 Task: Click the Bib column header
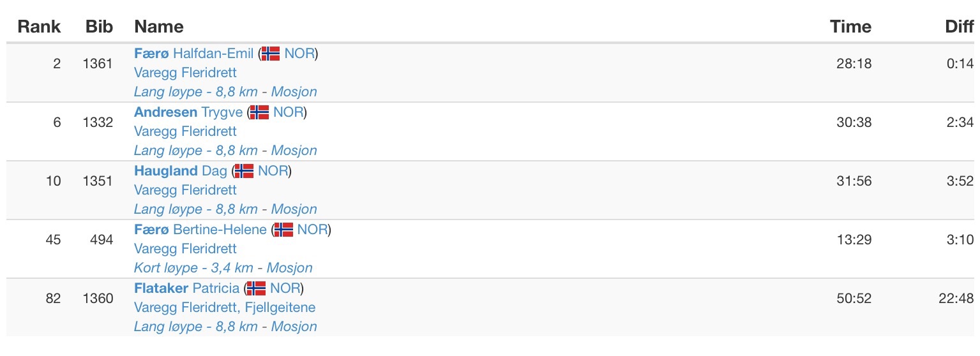pyautogui.click(x=99, y=27)
